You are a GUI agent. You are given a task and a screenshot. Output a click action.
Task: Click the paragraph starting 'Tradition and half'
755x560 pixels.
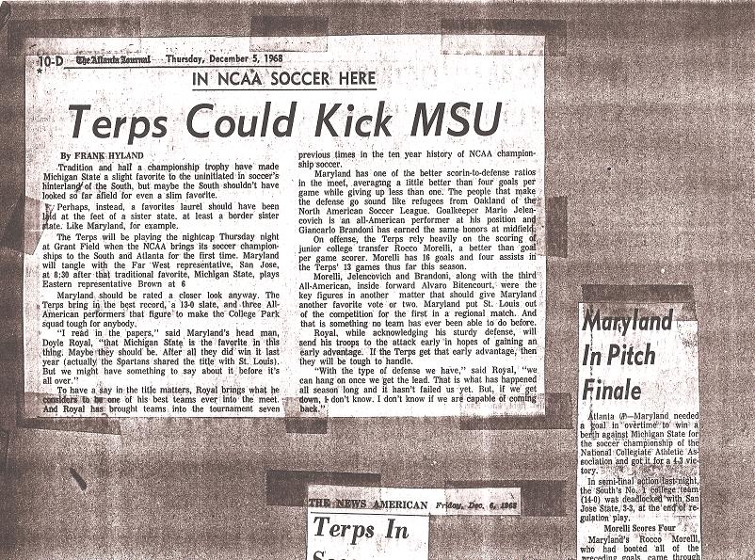coord(160,181)
